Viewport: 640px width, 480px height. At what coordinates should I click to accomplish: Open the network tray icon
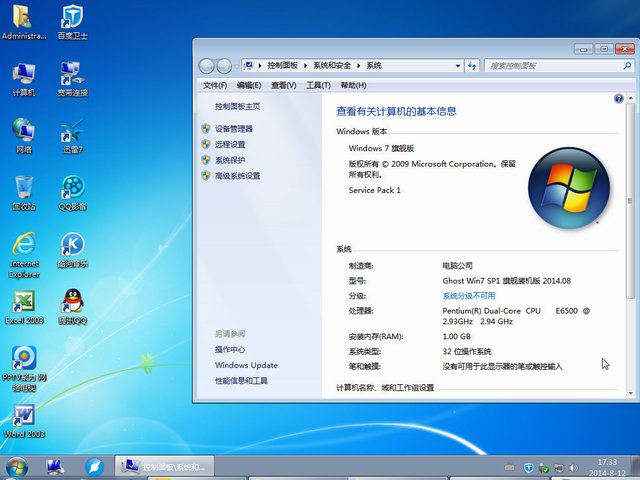coord(558,468)
